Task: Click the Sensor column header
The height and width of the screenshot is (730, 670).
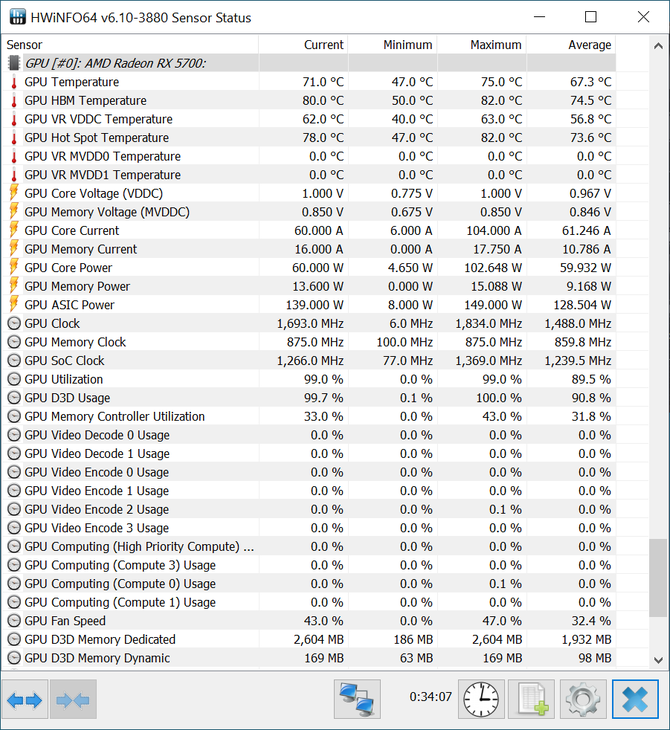Action: click(x=130, y=45)
